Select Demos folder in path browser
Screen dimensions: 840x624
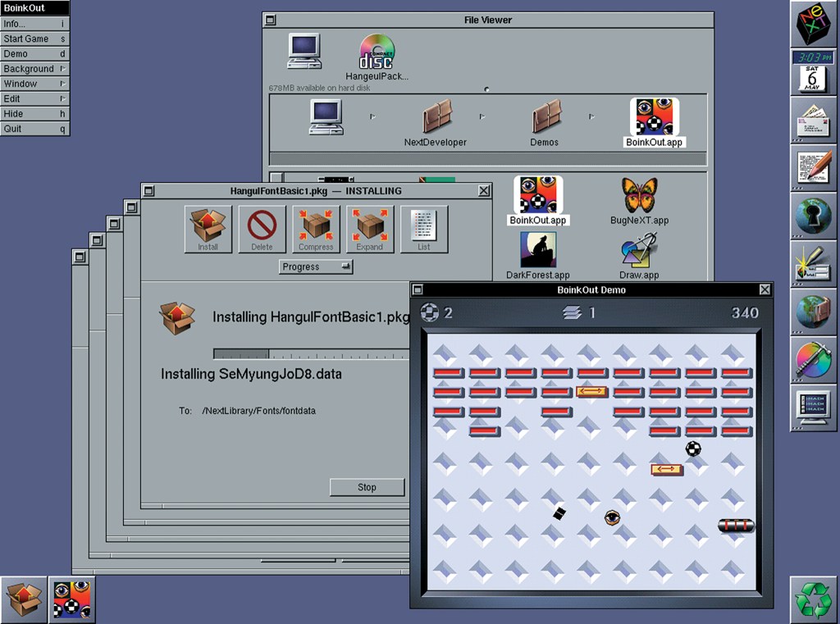[x=545, y=123]
